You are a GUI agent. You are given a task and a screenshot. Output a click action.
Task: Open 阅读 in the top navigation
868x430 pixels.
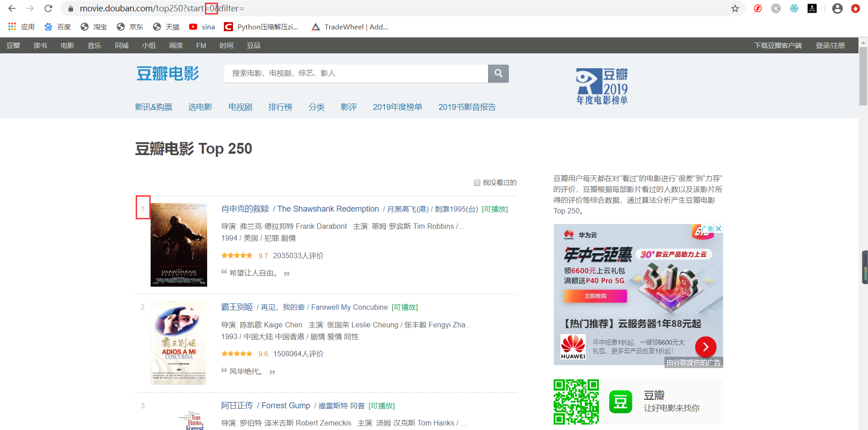point(176,45)
